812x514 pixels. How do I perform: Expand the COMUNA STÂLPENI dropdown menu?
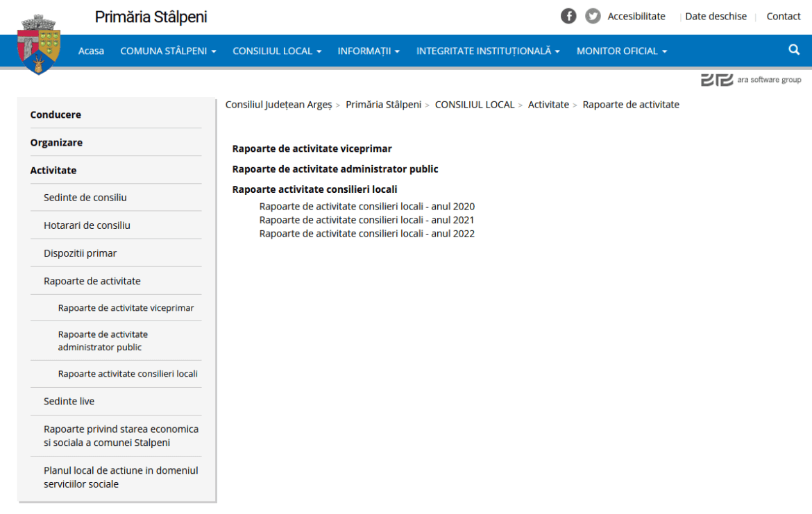click(168, 51)
